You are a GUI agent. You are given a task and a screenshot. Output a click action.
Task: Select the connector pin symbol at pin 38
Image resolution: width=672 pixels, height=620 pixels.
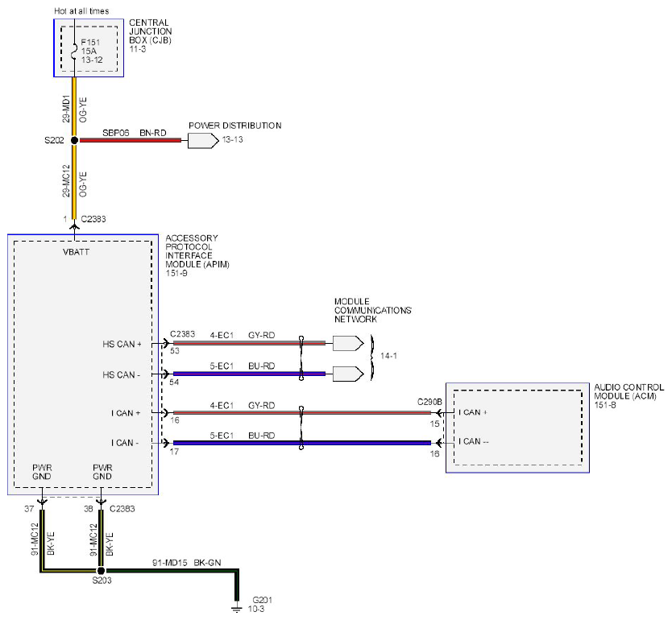[x=101, y=502]
